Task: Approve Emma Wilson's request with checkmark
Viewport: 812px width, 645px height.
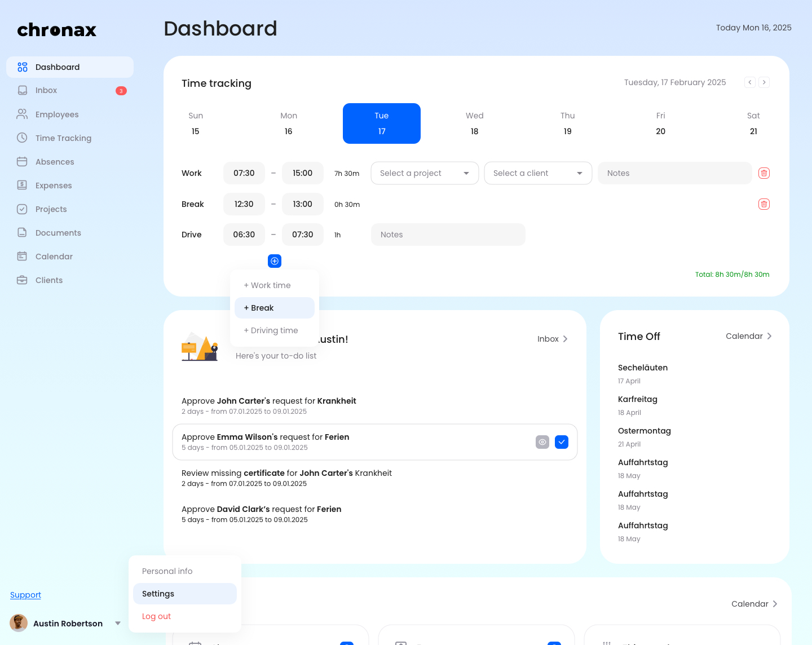Action: pos(562,442)
